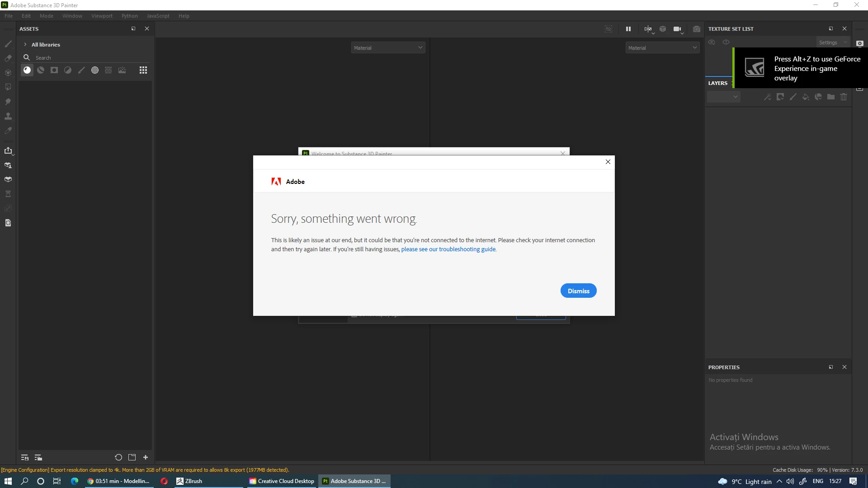Open Texture Set Settings dropdown
This screenshot has width=868, height=488.
click(833, 42)
